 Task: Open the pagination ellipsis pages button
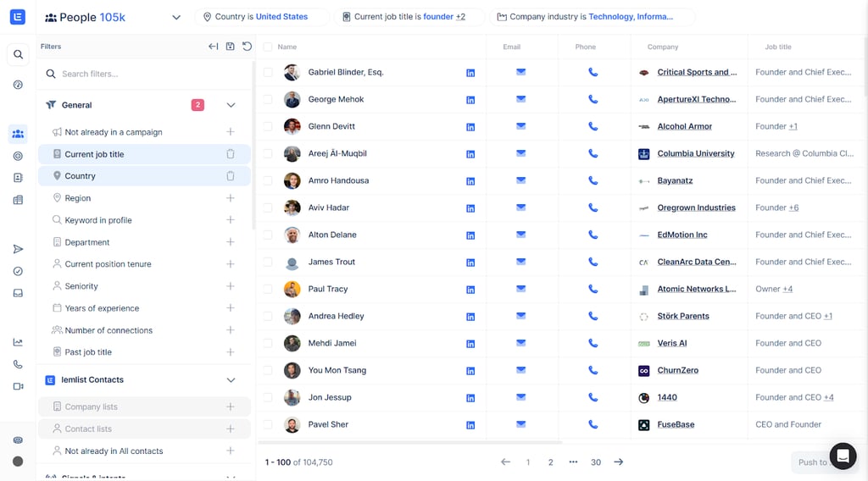point(573,462)
